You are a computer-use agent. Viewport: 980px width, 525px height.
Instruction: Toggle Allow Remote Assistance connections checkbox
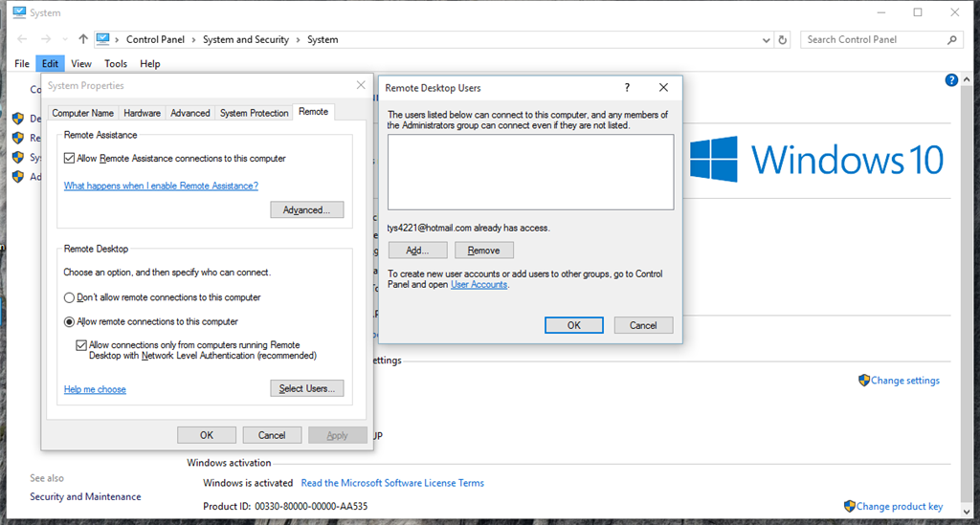click(69, 159)
